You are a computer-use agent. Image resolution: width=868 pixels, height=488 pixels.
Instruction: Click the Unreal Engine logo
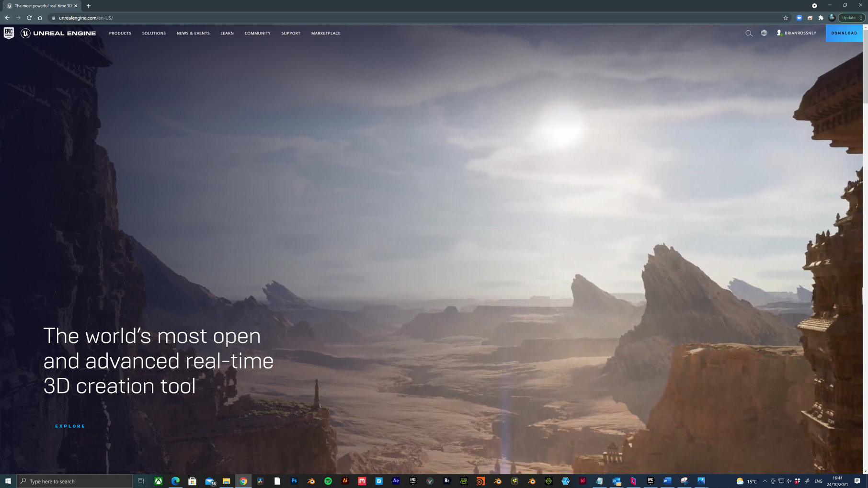[x=58, y=33]
